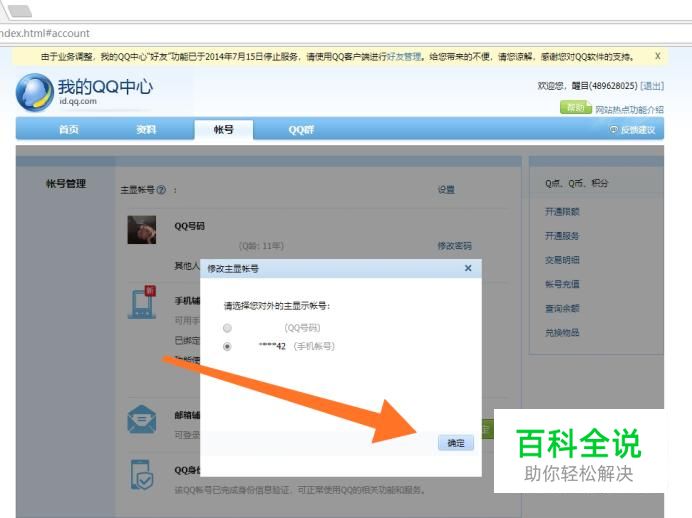The height and width of the screenshot is (518, 692).
Task: Open 网站热点功能介绍 link
Action: (x=629, y=109)
